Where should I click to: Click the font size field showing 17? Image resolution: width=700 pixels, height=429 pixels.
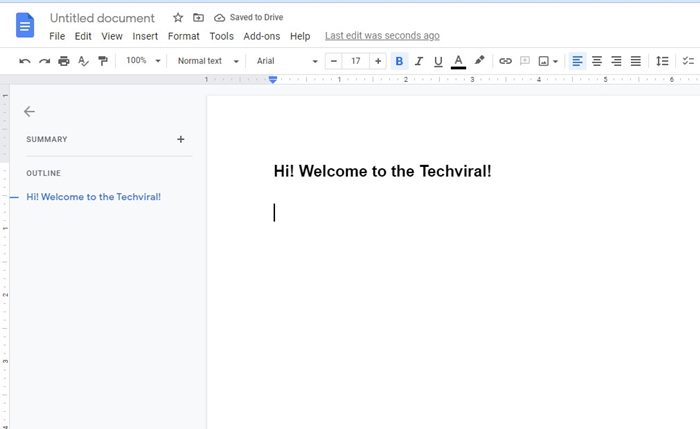[x=356, y=61]
